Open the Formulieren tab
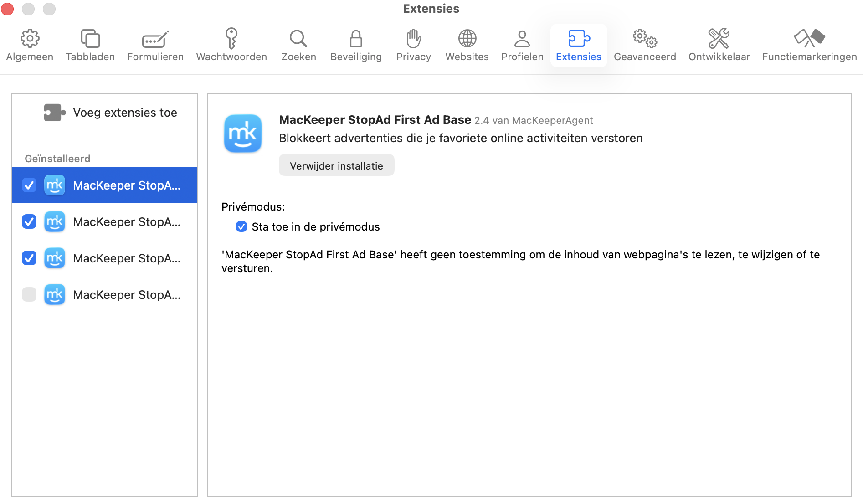This screenshot has width=863, height=504. pos(155,43)
